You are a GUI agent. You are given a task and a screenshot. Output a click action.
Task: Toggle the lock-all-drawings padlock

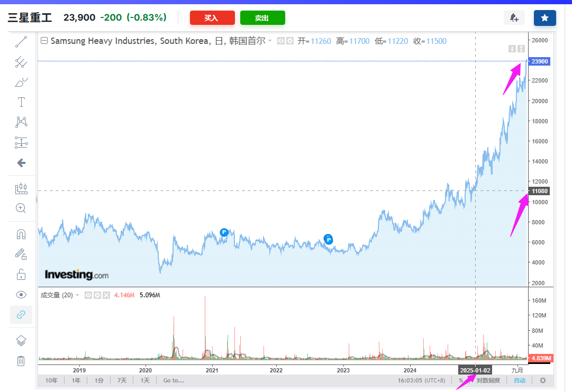pos(21,274)
